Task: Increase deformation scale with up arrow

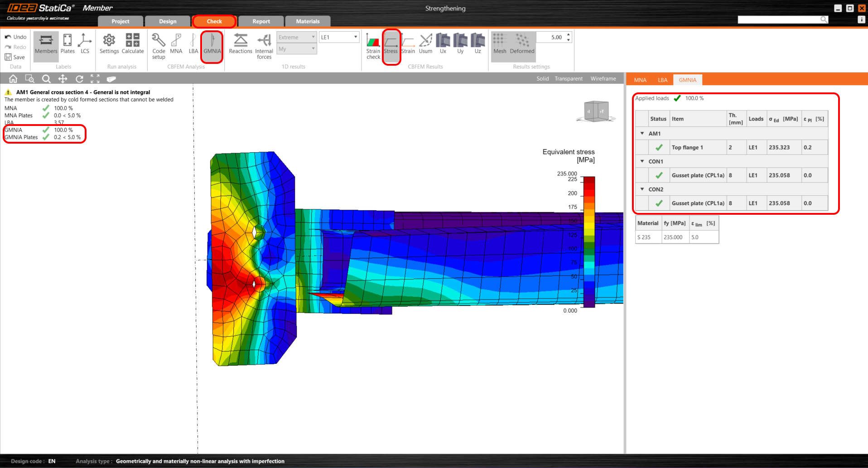Action: point(569,34)
